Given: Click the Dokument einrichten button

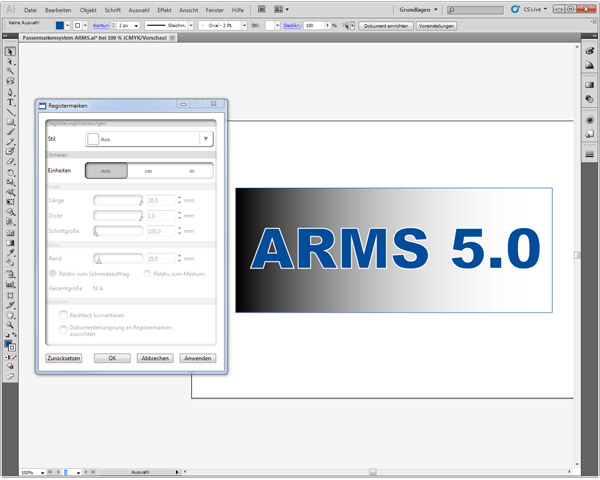Looking at the screenshot, I should click(386, 26).
